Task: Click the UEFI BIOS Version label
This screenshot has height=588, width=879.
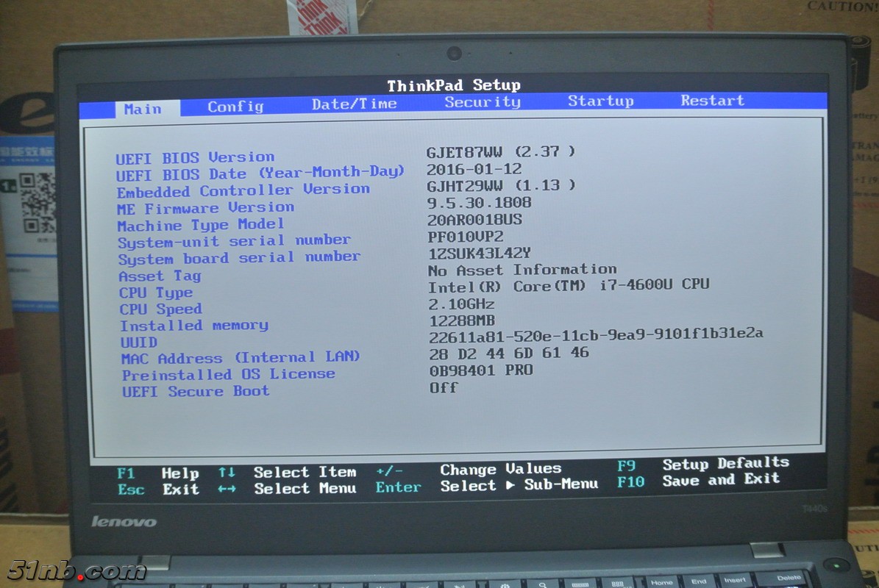Action: 195,158
